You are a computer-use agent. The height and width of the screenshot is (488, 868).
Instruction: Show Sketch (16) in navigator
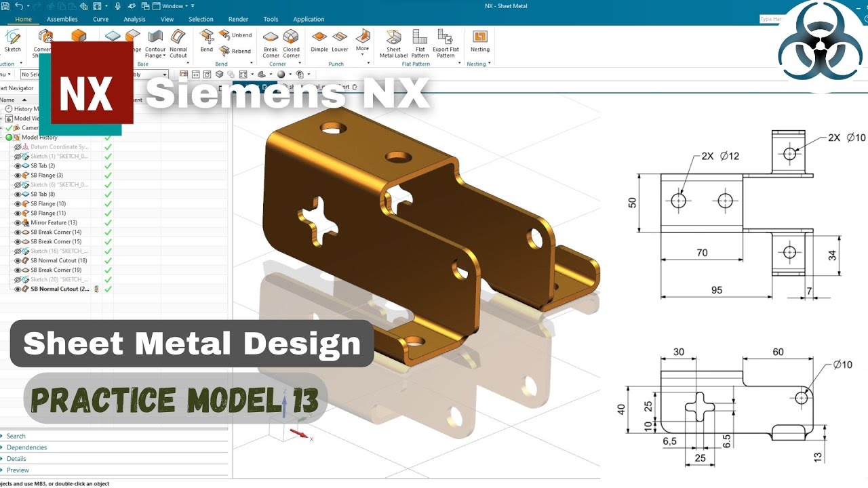point(18,251)
